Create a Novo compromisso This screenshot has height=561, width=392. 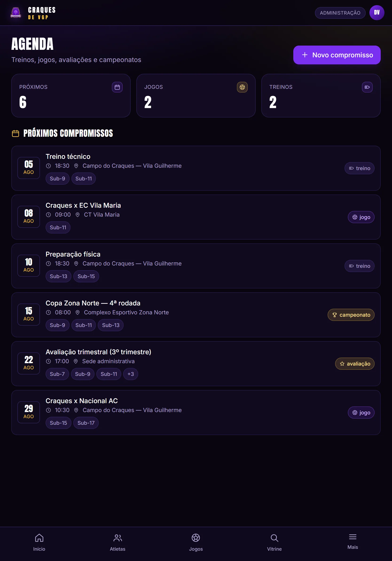click(337, 55)
